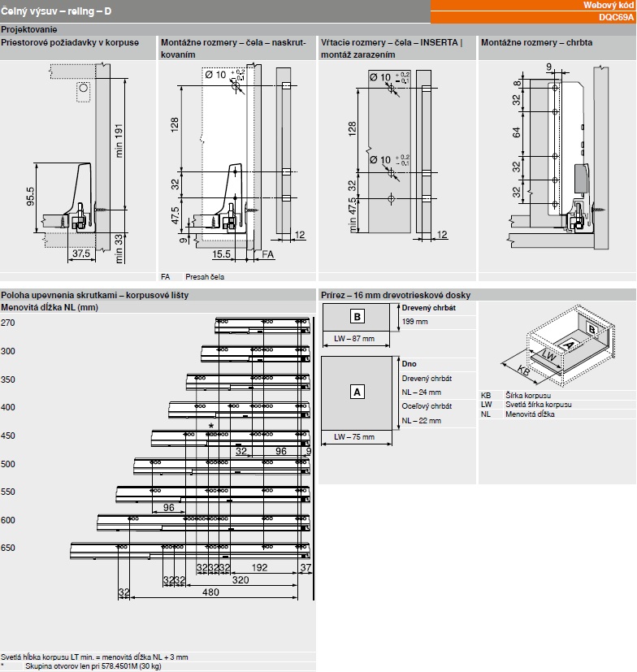Click the dashed square symbol in the corpus space diagram
The image size is (637, 672).
tap(81, 90)
